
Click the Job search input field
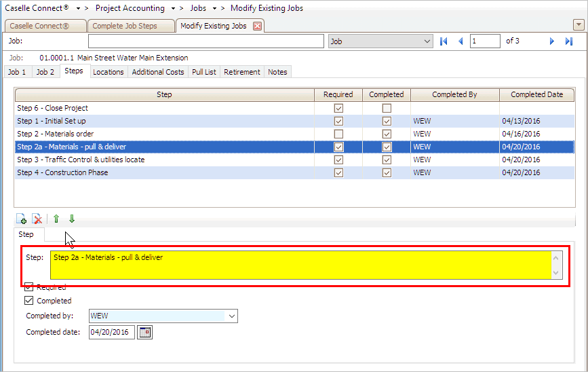pyautogui.click(x=206, y=41)
